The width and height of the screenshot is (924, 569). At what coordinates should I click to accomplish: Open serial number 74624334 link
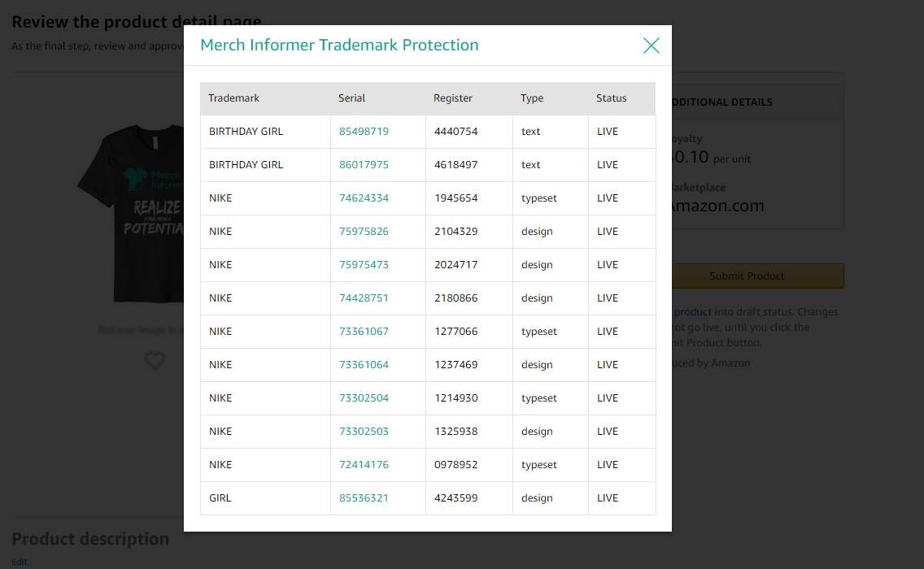click(x=364, y=198)
